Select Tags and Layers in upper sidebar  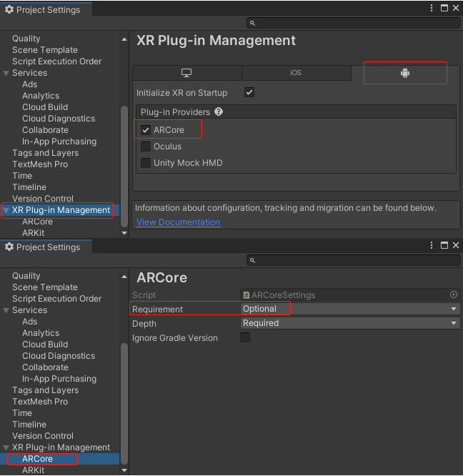(x=45, y=153)
